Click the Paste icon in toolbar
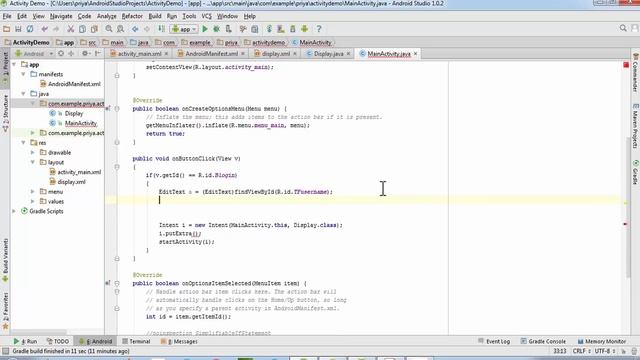 point(94,29)
